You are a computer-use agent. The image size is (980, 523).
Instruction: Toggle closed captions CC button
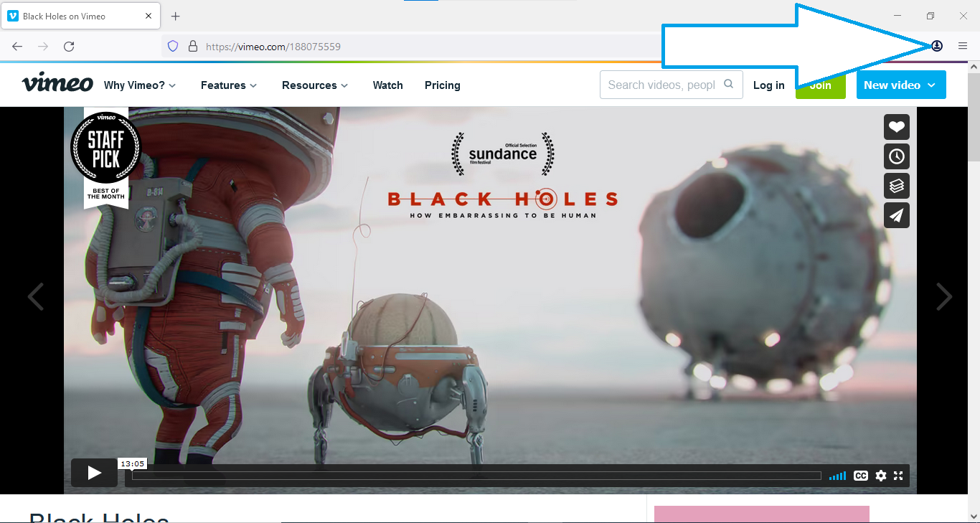861,476
